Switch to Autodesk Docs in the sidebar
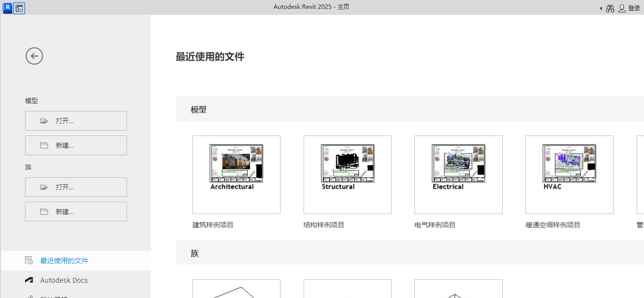This screenshot has height=298, width=644. (x=76, y=280)
